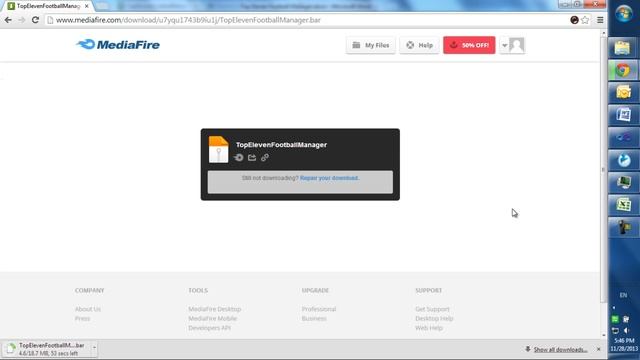The height and width of the screenshot is (360, 640).
Task: Open the Business upgrade link
Action: [314, 318]
